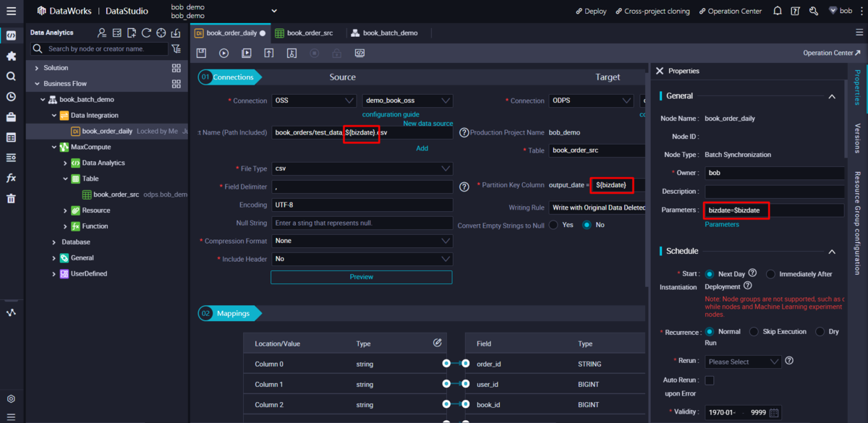This screenshot has height=423, width=868.
Task: Click the refresh icon in Data Analytics
Action: click(146, 33)
